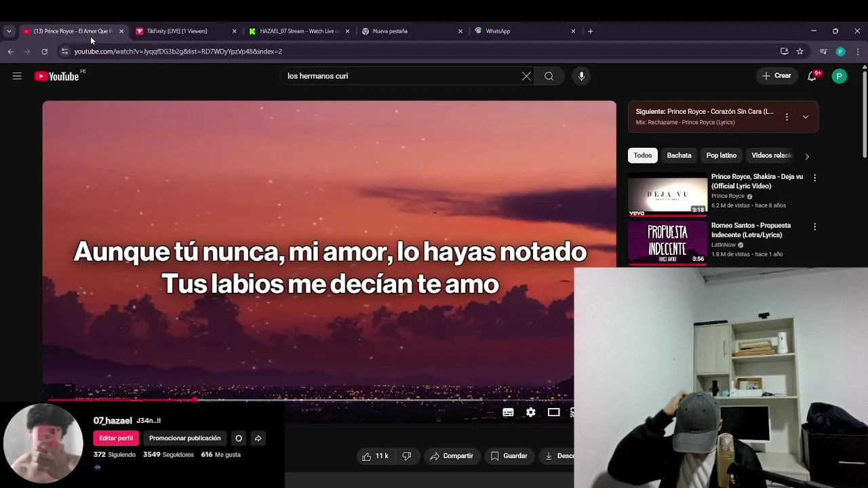868x488 pixels.
Task: Select the Videos relacionados filter chip
Action: (x=772, y=155)
